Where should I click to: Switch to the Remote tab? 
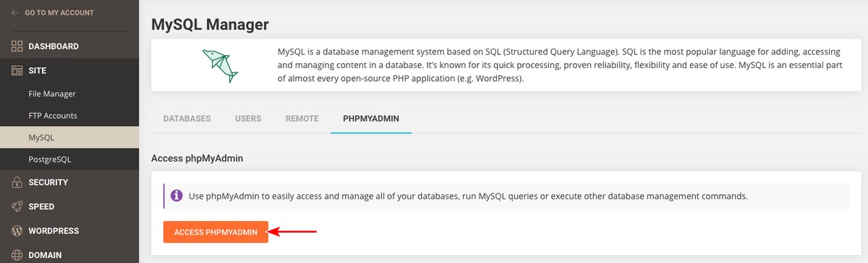pyautogui.click(x=302, y=118)
